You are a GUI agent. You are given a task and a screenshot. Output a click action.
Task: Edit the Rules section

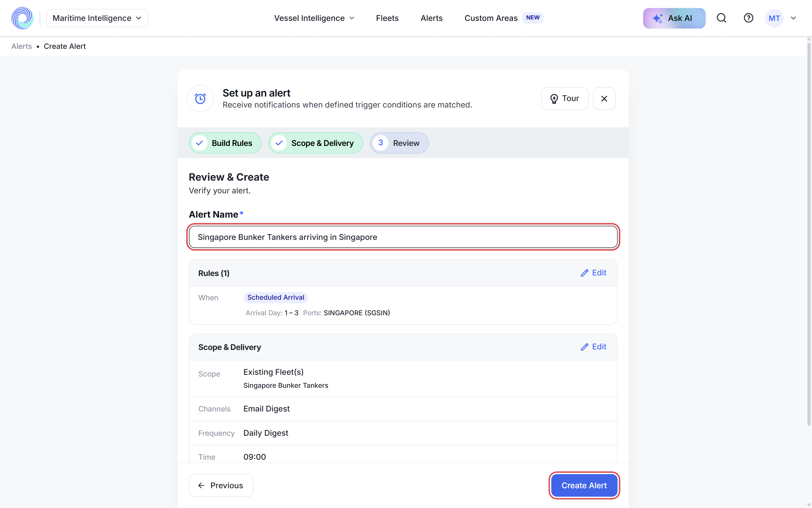click(593, 273)
